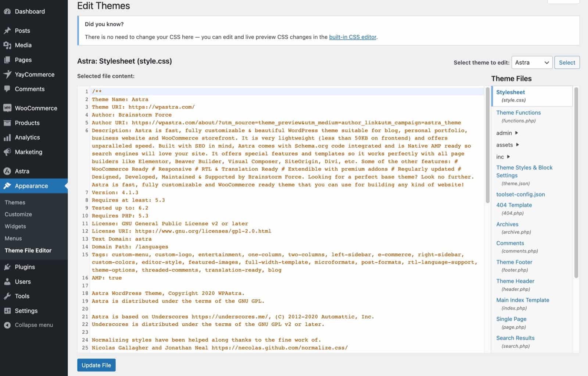Open the Comments comments.php theme file
The height and width of the screenshot is (376, 588).
517,247
